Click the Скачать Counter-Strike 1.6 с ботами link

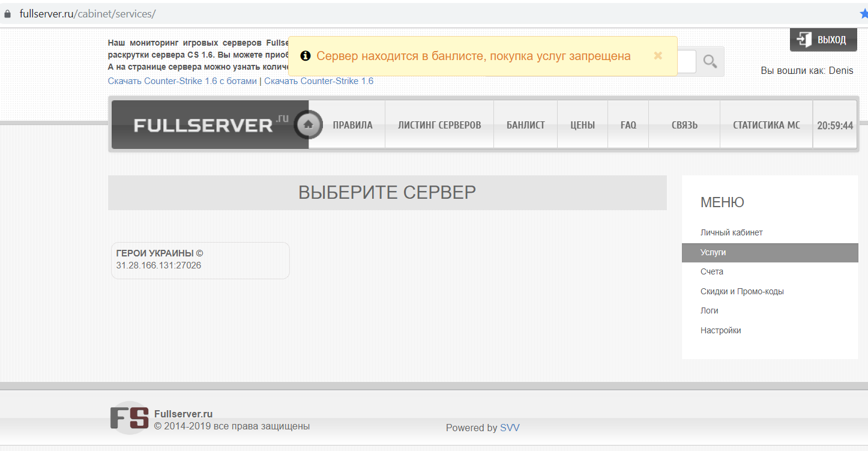tap(182, 81)
